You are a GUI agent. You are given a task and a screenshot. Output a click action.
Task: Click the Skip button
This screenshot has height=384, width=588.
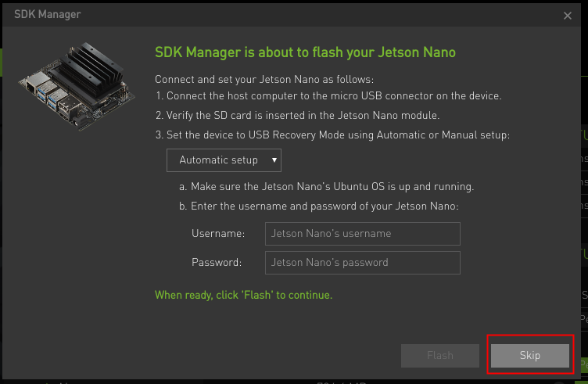click(530, 356)
